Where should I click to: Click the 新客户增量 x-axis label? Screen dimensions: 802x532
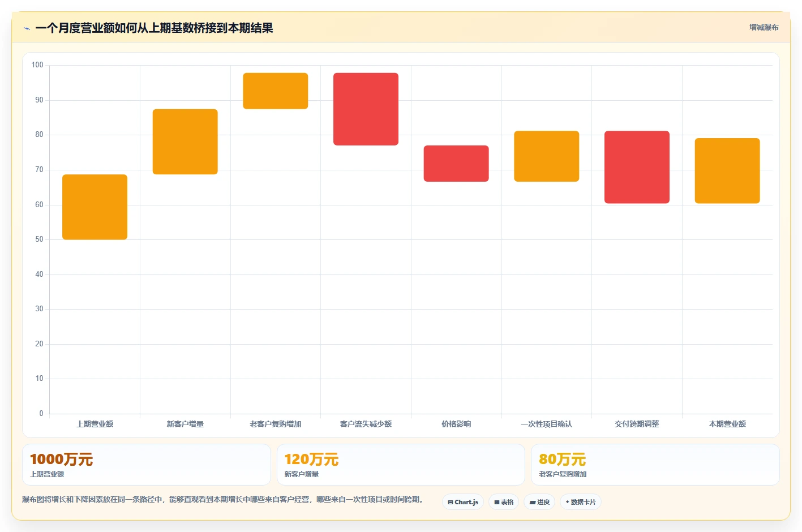(x=185, y=424)
